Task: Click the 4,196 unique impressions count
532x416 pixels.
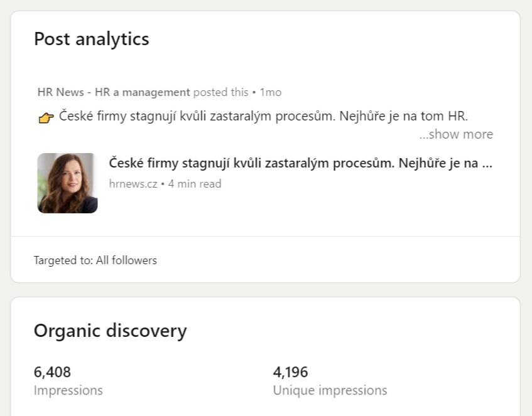Action: pos(290,372)
